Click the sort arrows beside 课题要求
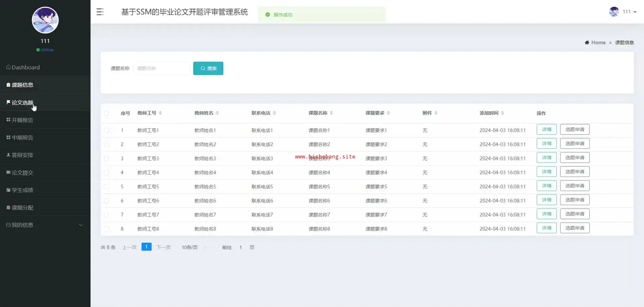Viewport: 644px width, 307px height. click(388, 113)
